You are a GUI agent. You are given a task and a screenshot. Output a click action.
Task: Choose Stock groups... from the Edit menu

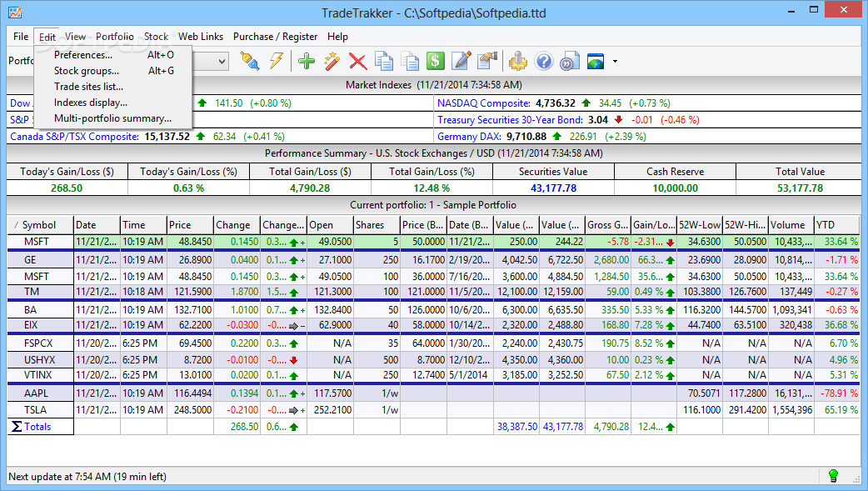pos(113,71)
